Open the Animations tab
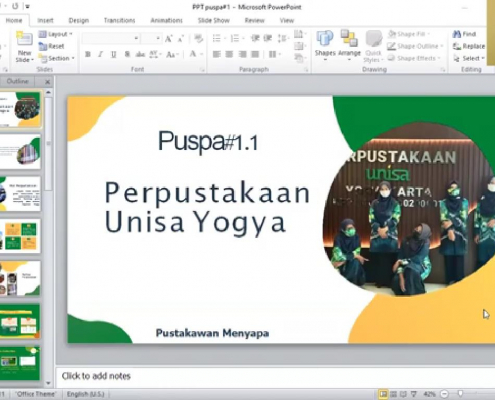This screenshot has height=400, width=495. coord(166,20)
